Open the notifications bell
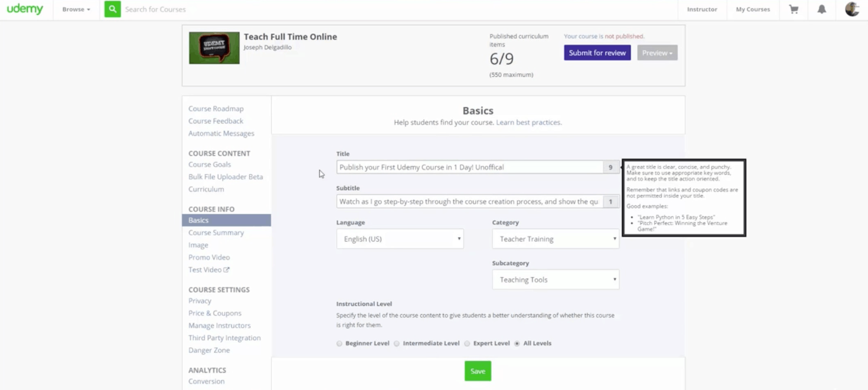868x390 pixels. click(x=821, y=10)
